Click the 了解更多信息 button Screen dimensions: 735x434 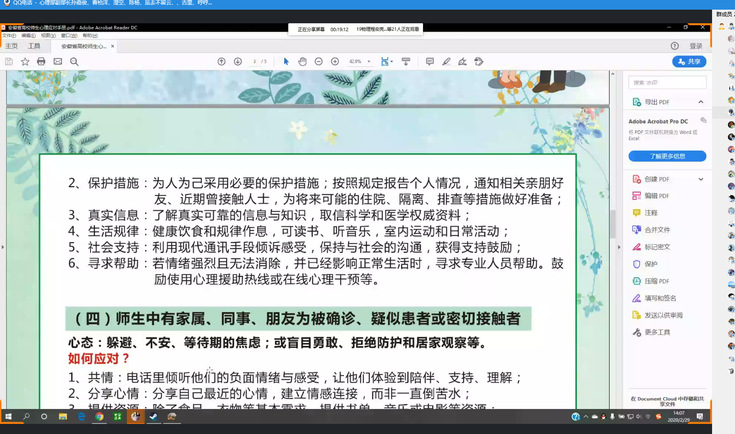pos(667,156)
